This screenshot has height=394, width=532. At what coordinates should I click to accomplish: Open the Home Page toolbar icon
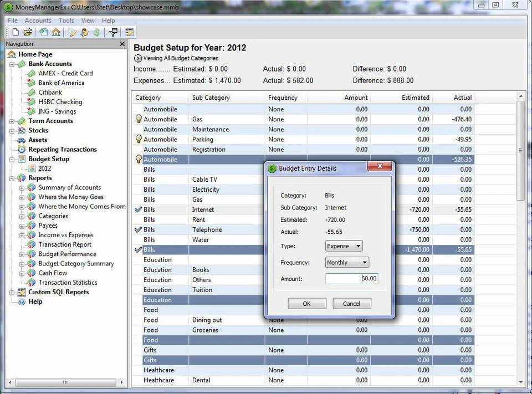[x=57, y=32]
